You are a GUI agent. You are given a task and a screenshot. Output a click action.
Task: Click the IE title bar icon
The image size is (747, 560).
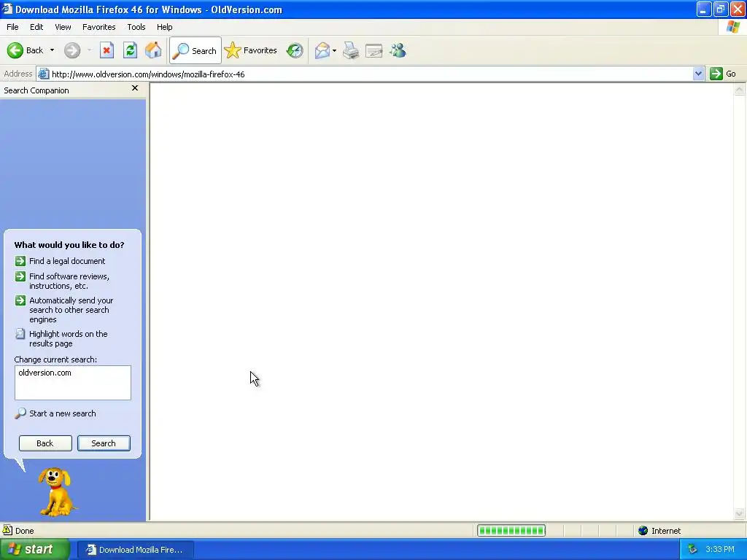(x=7, y=9)
